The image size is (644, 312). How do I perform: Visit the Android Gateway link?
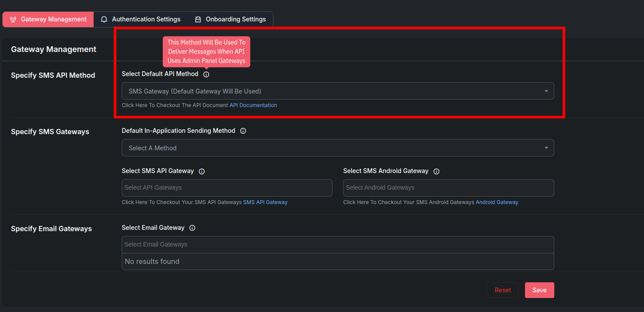497,202
